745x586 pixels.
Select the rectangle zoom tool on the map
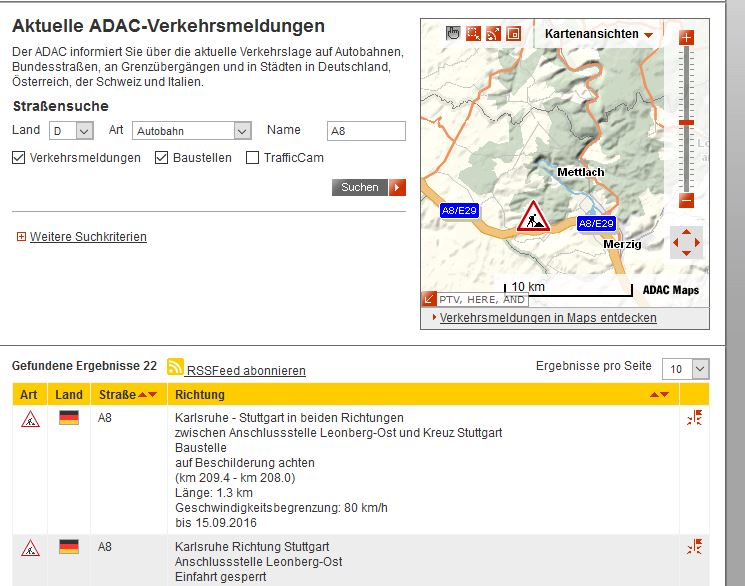click(x=473, y=33)
